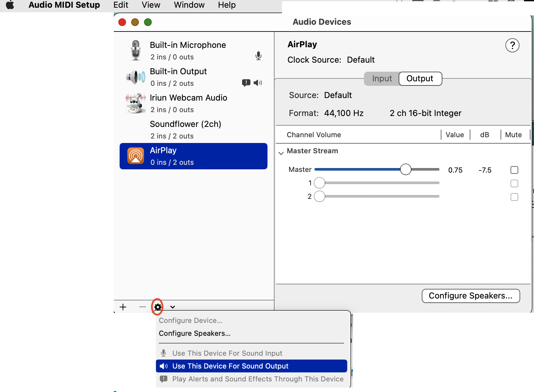Select the Built-in Microphone device
The height and width of the screenshot is (392, 534).
(x=194, y=51)
